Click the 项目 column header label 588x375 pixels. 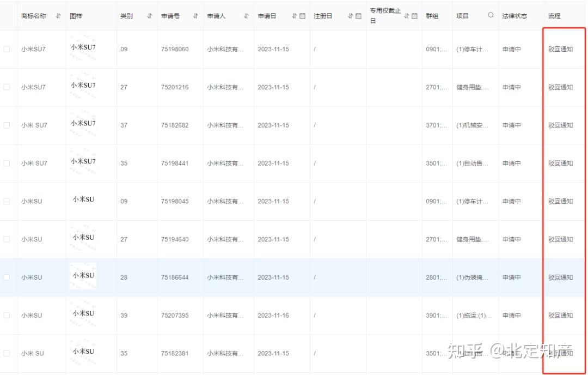(462, 16)
